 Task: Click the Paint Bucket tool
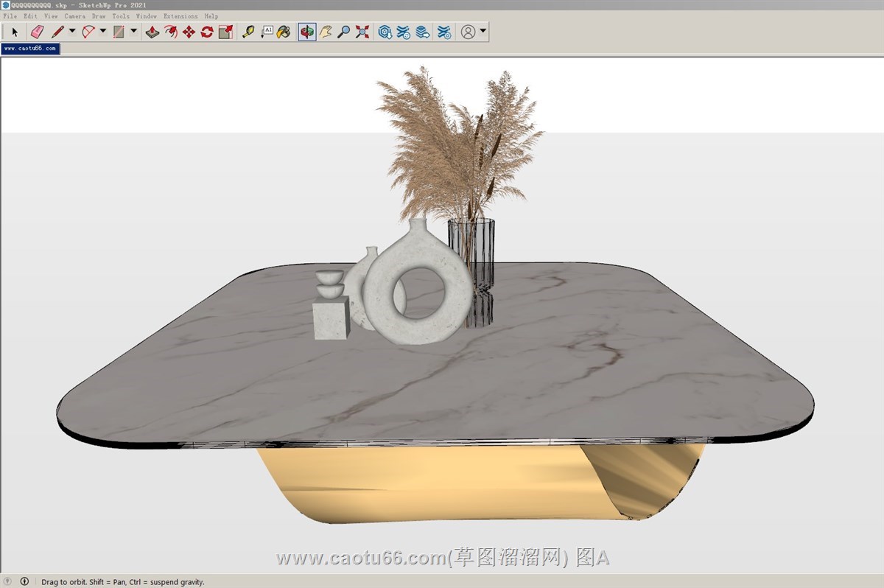(x=284, y=32)
